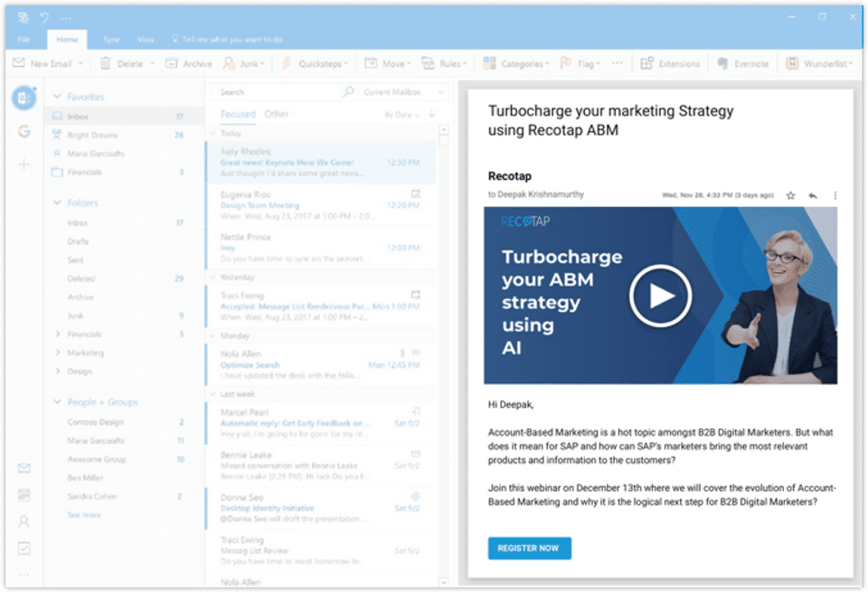Switch to the Sync ribbon tab
The height and width of the screenshot is (592, 868).
[x=111, y=39]
